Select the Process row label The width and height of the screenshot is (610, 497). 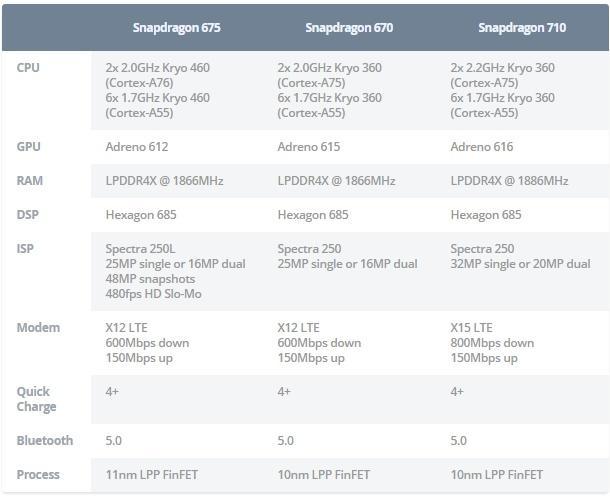[38, 474]
